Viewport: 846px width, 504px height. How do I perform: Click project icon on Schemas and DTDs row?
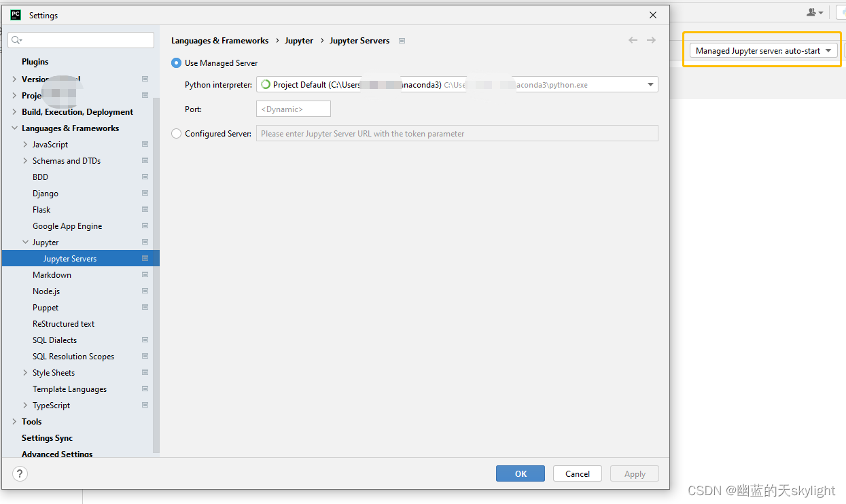click(x=145, y=161)
